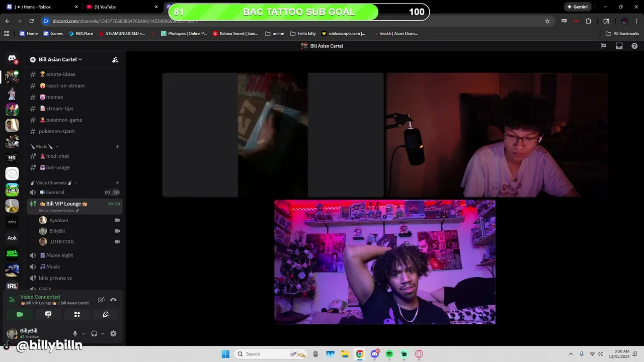The image size is (644, 362).
Task: Open the anime bookmarks folder
Action: click(275, 34)
